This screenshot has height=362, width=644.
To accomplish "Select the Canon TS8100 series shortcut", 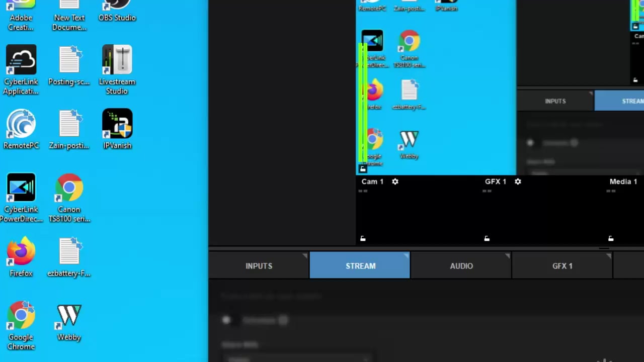I will tap(69, 198).
